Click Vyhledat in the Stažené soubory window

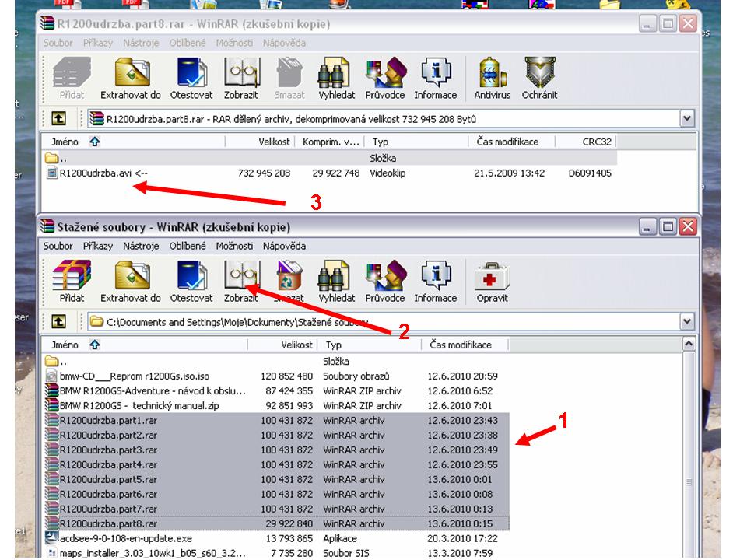coord(336,282)
